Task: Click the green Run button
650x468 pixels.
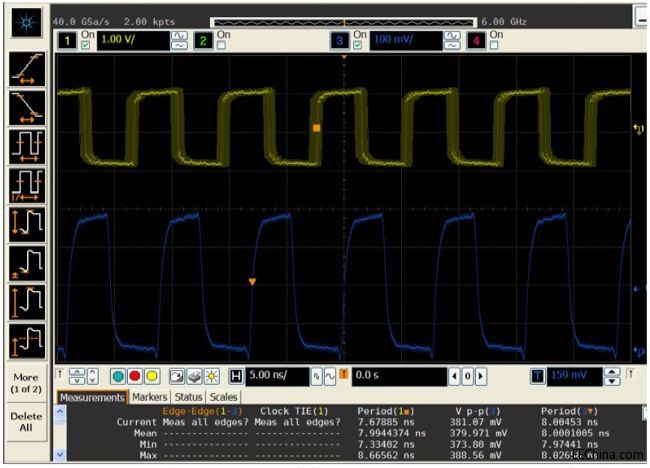Action: 118,376
